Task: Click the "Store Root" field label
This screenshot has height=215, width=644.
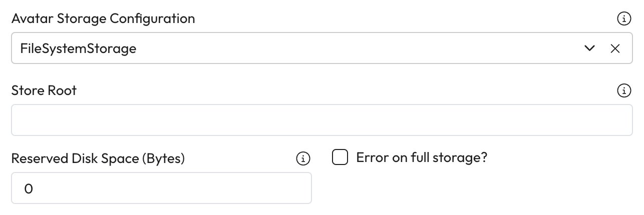Action: coord(44,90)
